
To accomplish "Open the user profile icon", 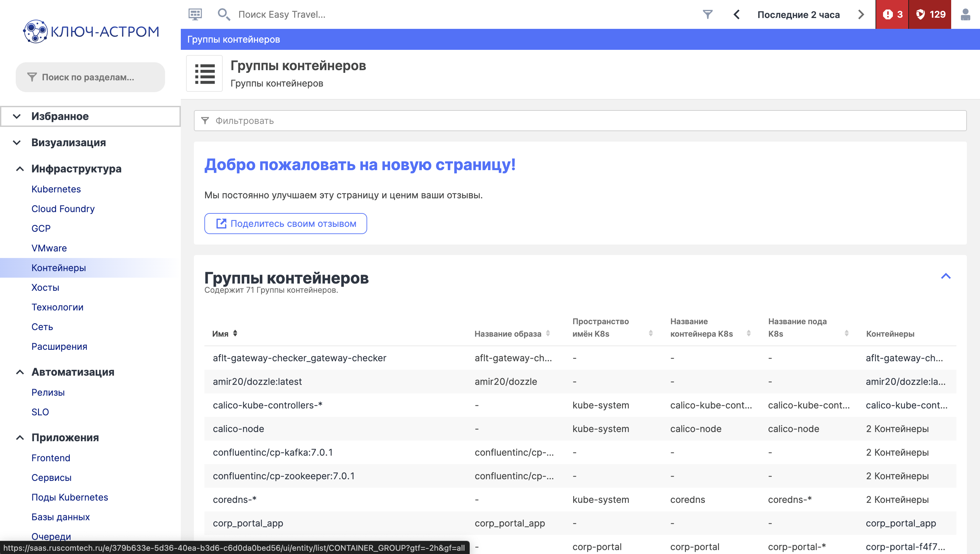I will coord(965,14).
